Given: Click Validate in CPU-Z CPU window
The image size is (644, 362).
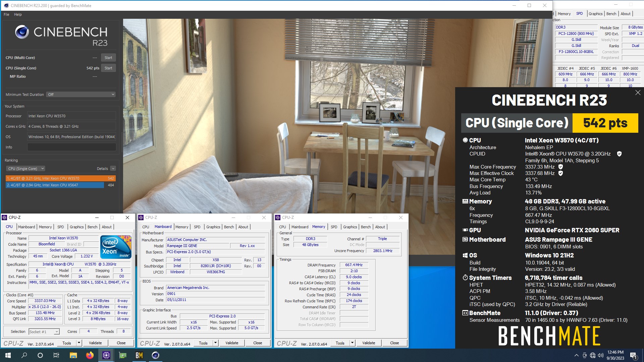Looking at the screenshot, I should coord(95,343).
